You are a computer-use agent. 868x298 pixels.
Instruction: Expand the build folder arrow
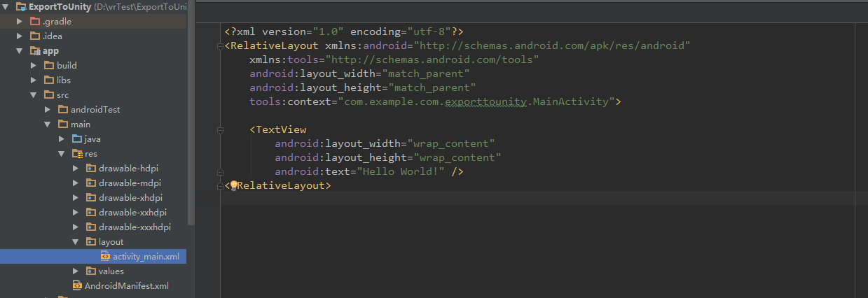34,65
